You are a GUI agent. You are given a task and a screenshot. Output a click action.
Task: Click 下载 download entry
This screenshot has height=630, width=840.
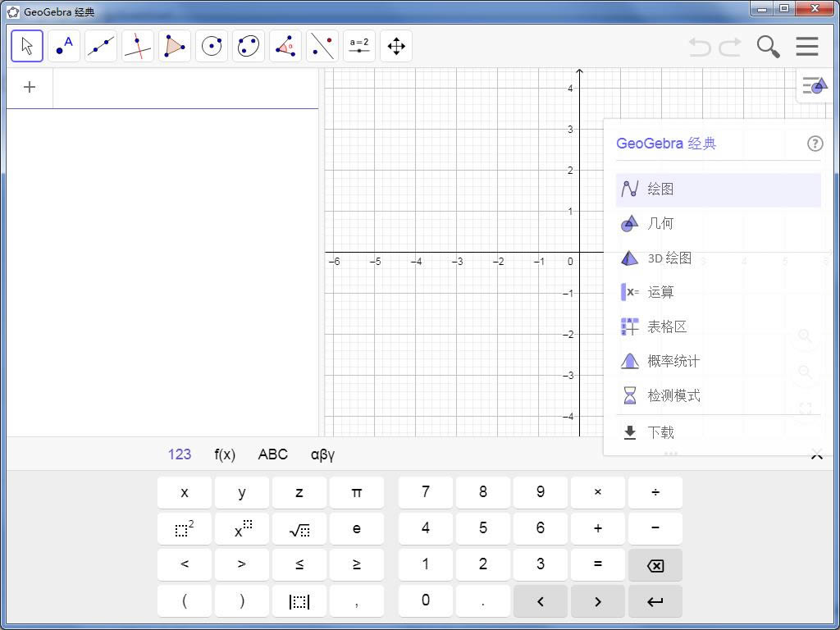719,433
